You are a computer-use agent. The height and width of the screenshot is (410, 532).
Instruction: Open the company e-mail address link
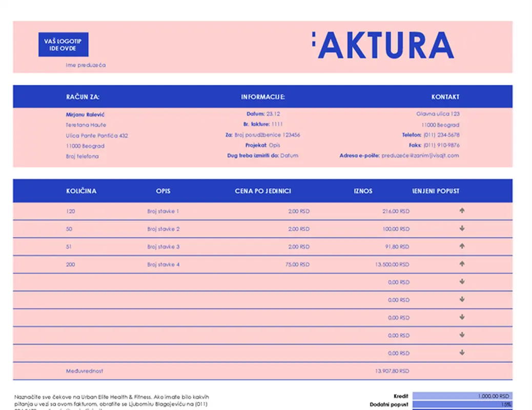(x=420, y=156)
